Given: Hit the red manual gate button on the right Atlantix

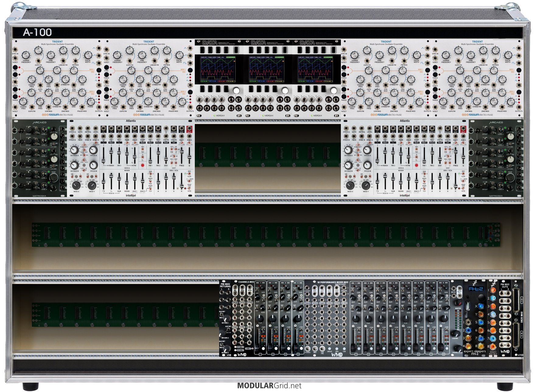Looking at the screenshot, I should click(x=416, y=165).
